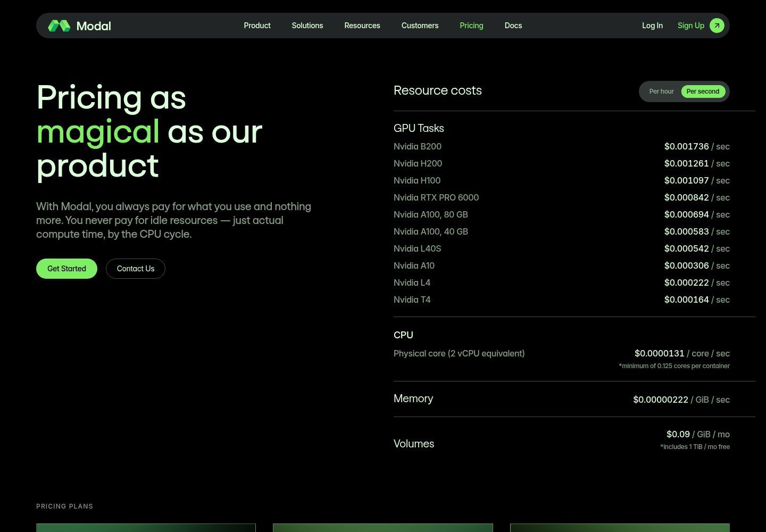Screen dimensions: 766x532
Task: Select the Nvidia A100, 80 GB label
Action: (431, 214)
